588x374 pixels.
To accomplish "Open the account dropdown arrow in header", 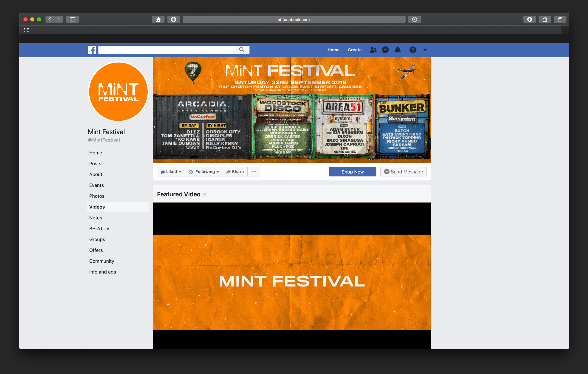I will (425, 50).
